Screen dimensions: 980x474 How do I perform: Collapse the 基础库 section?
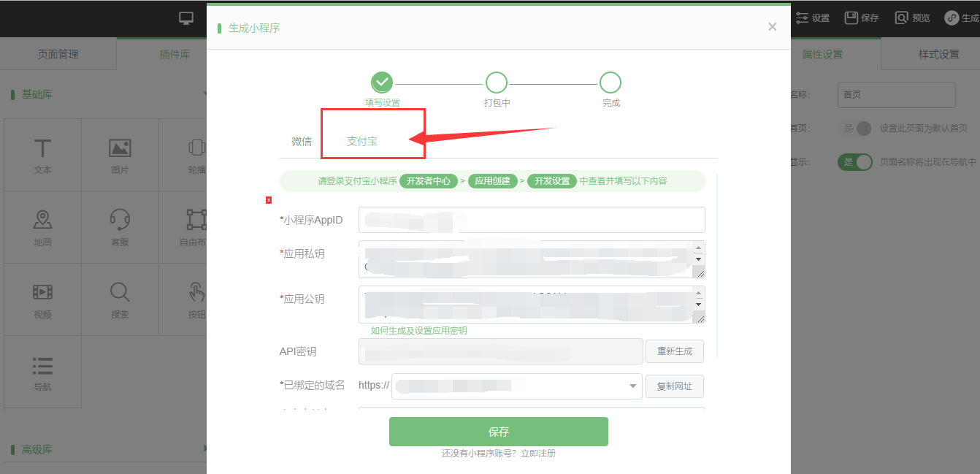(205, 94)
